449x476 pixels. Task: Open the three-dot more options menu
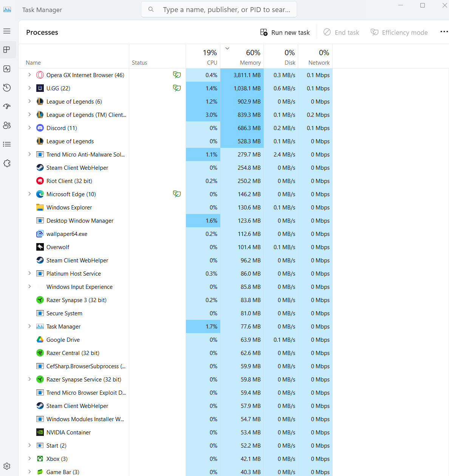pos(444,32)
